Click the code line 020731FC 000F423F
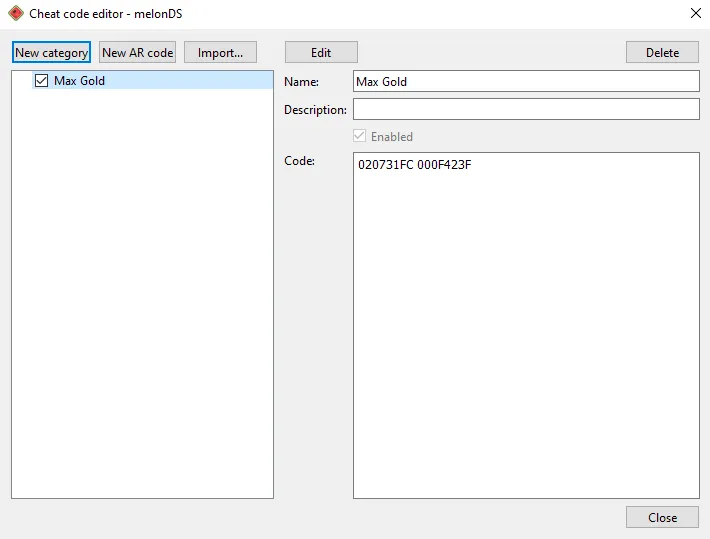The height and width of the screenshot is (539, 710). (x=414, y=164)
